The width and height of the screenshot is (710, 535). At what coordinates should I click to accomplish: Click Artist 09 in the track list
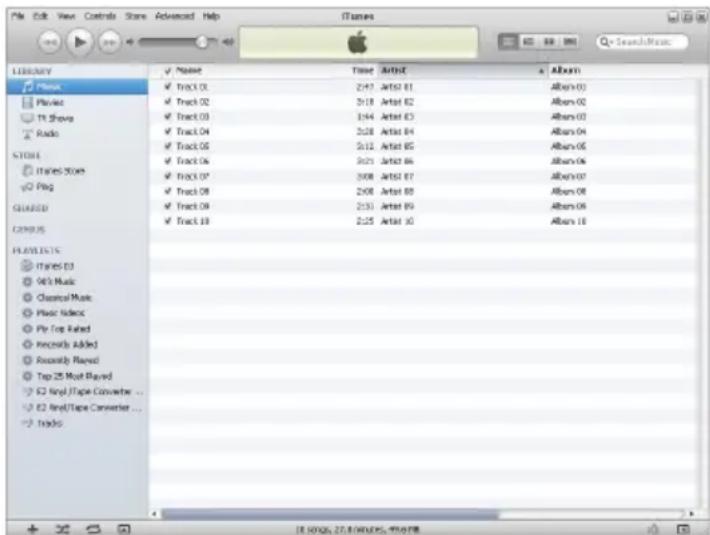point(397,206)
